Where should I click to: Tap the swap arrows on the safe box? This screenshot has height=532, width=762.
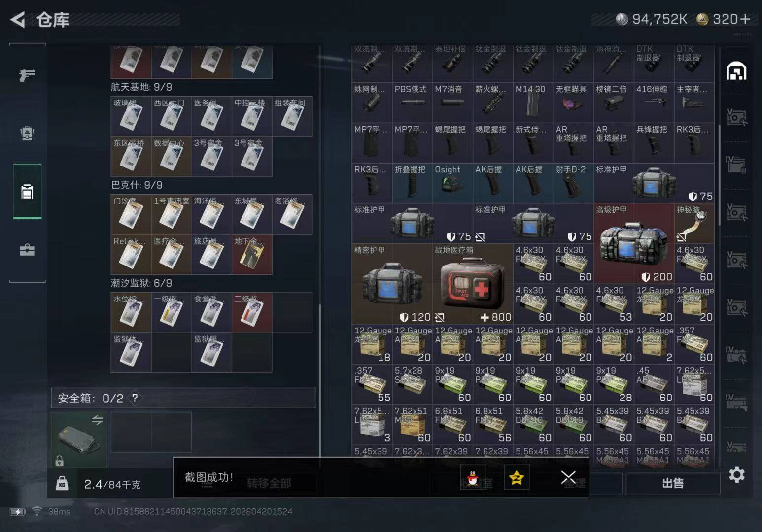pos(97,420)
